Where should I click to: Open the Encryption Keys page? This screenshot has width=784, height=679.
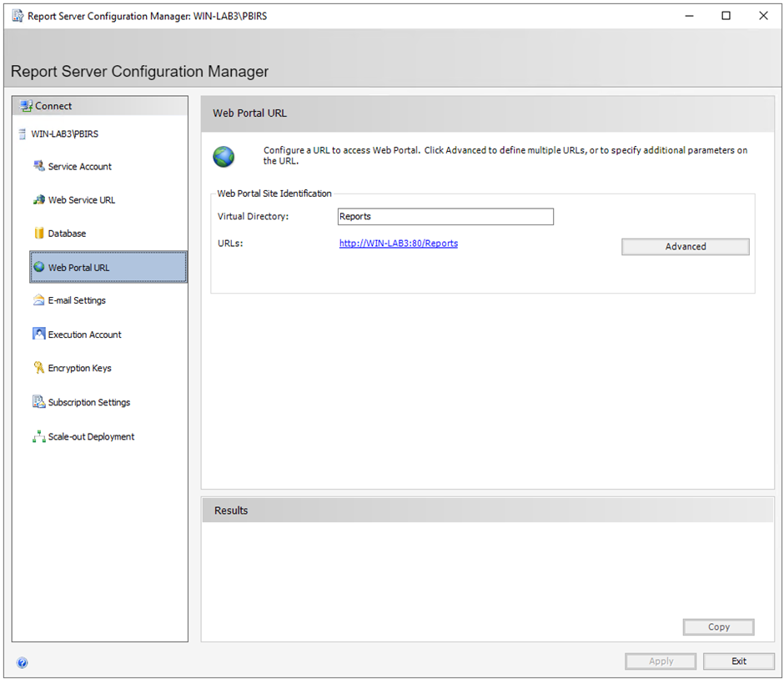(x=79, y=368)
